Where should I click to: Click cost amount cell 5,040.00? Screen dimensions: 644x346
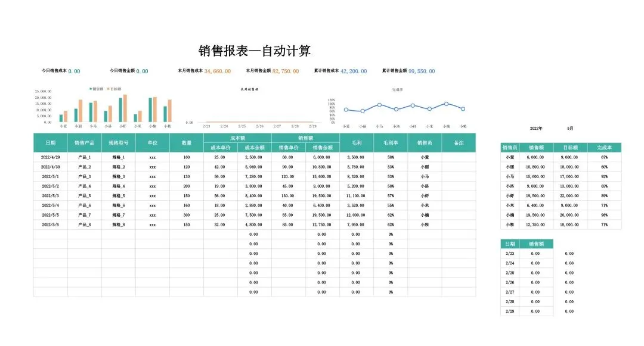click(254, 167)
